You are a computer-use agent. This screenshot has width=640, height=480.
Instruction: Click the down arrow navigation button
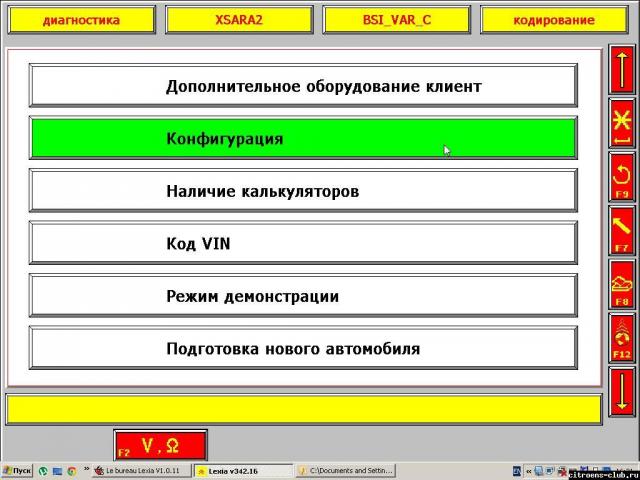pos(622,392)
